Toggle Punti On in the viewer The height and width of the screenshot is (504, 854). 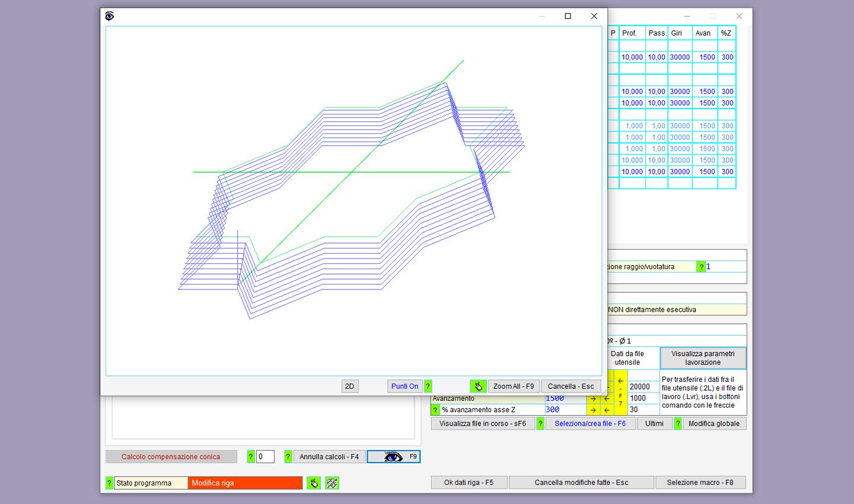coord(405,386)
